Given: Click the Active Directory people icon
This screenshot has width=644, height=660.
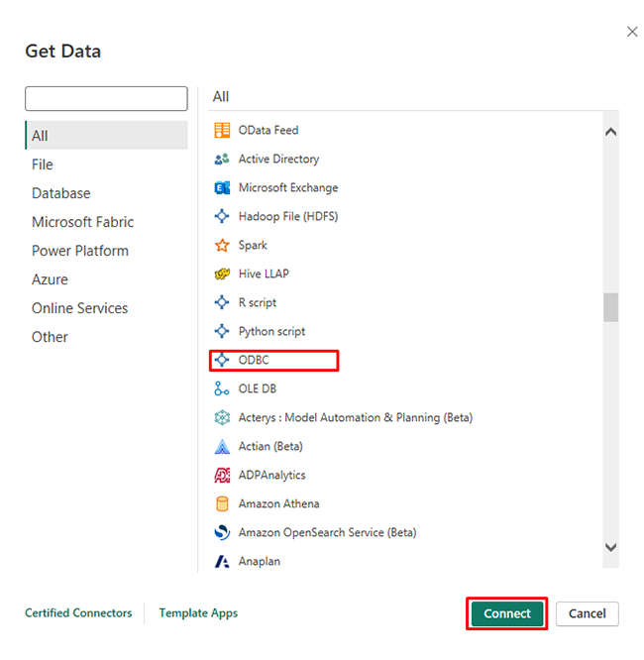Looking at the screenshot, I should coord(222,160).
